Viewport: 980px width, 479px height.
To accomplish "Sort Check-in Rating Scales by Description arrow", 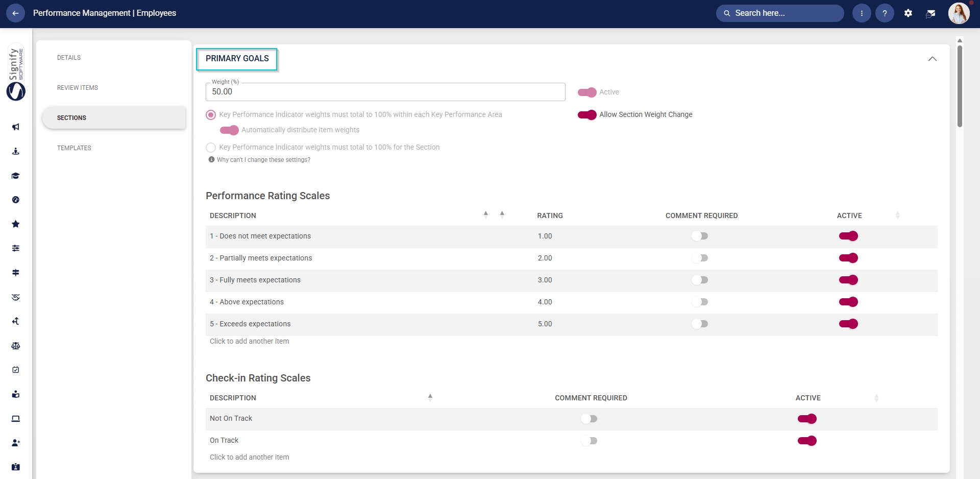I will pos(430,397).
